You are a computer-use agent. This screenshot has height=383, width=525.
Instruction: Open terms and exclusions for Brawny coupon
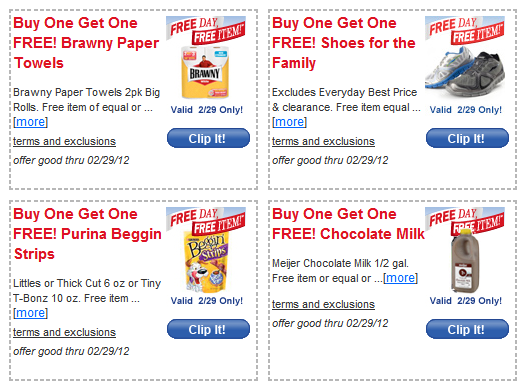[64, 141]
